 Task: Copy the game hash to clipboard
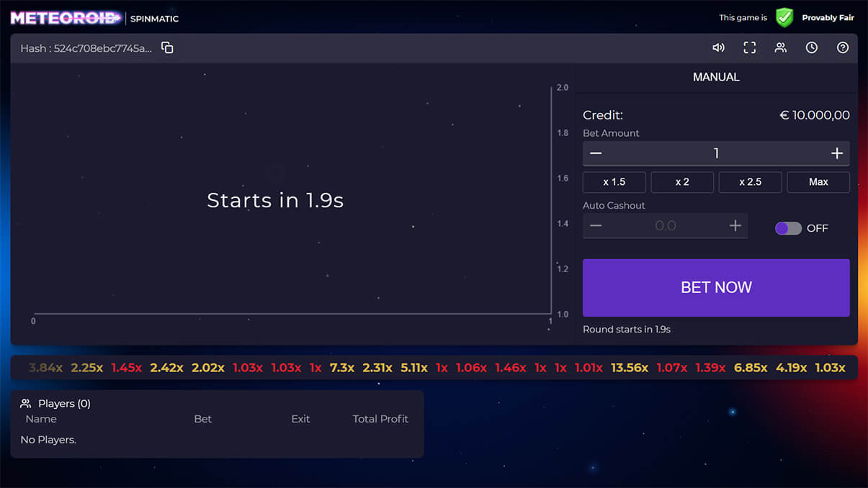point(167,48)
